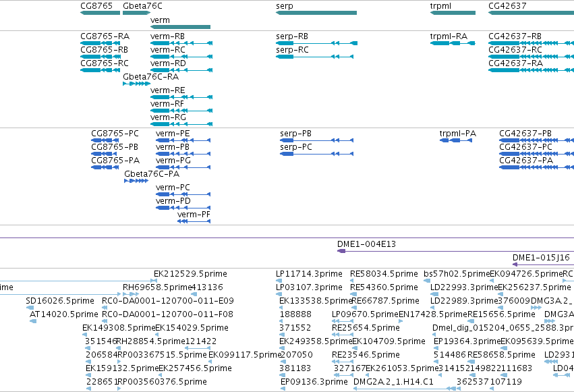Click the RE23546.5prime EST
574x392 pixels.
pos(343,362)
